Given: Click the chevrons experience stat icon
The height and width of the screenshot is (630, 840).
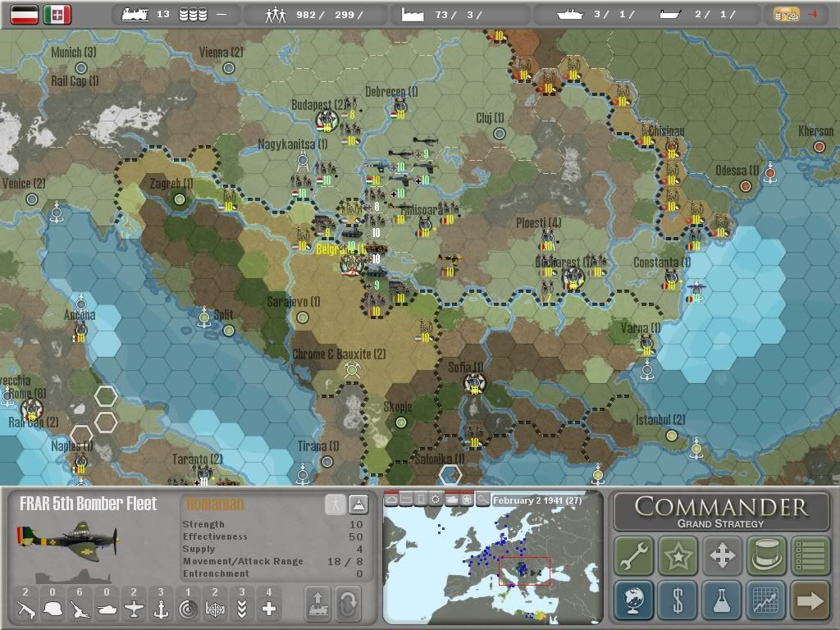Looking at the screenshot, I should 242,609.
